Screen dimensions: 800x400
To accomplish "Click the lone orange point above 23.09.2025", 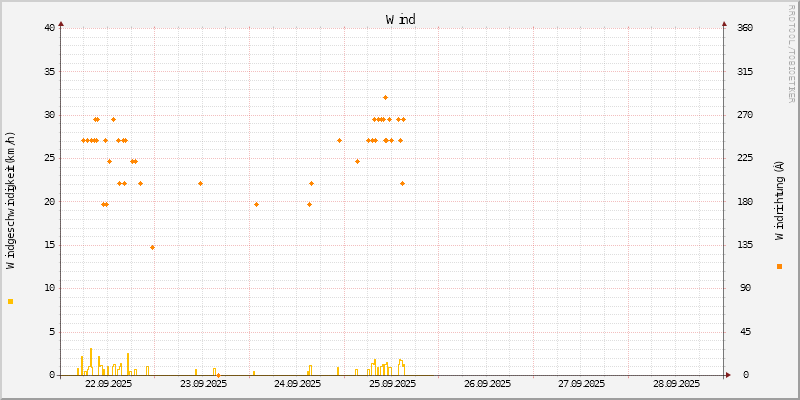I will pos(200,183).
